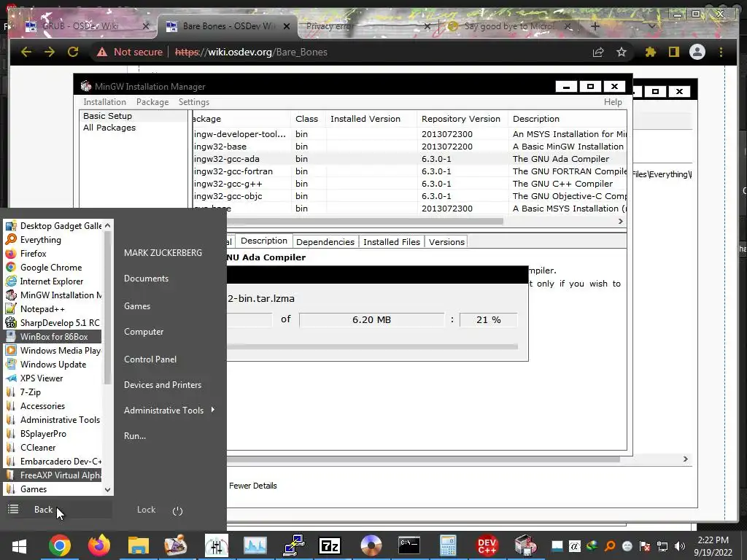Expand the Embarcadero Dev-C++ folder
Viewport: 747px width, 560px height.
53,461
